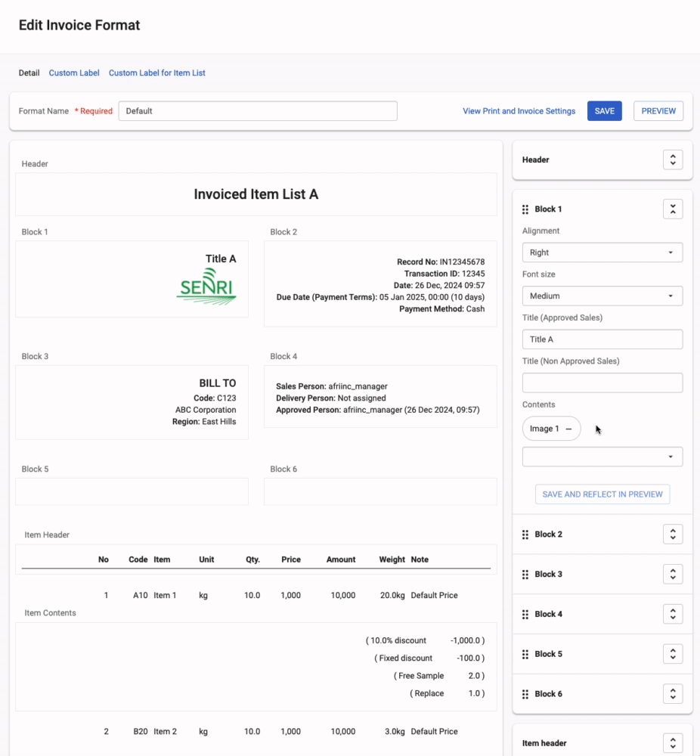
Task: Click 'Record No: IN12345678' in Block 2
Action: tap(441, 262)
